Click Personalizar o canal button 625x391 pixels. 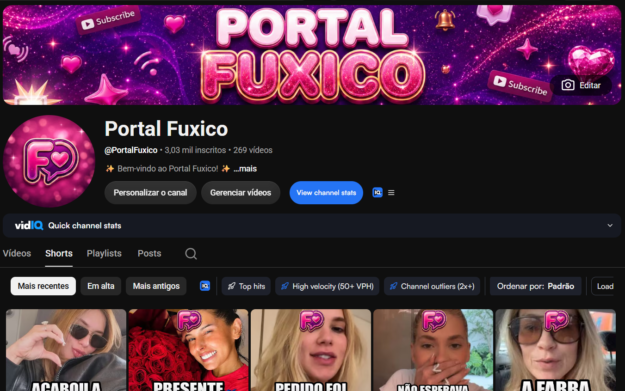[150, 193]
